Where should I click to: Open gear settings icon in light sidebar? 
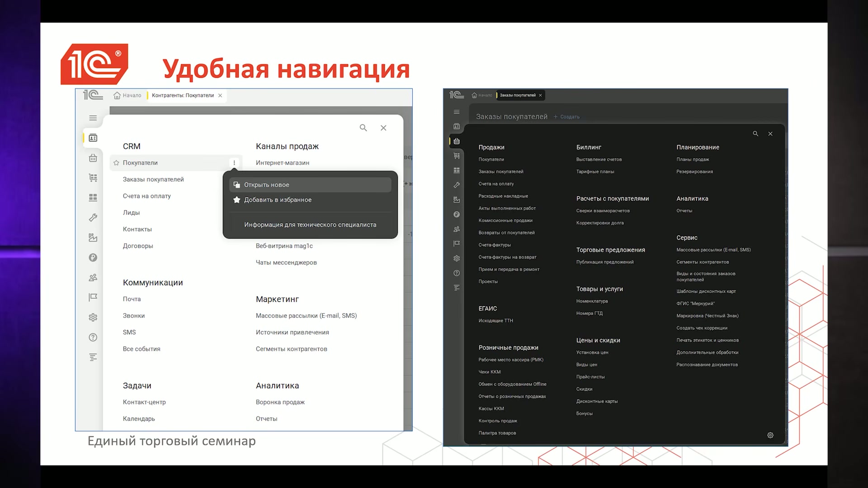tap(93, 317)
